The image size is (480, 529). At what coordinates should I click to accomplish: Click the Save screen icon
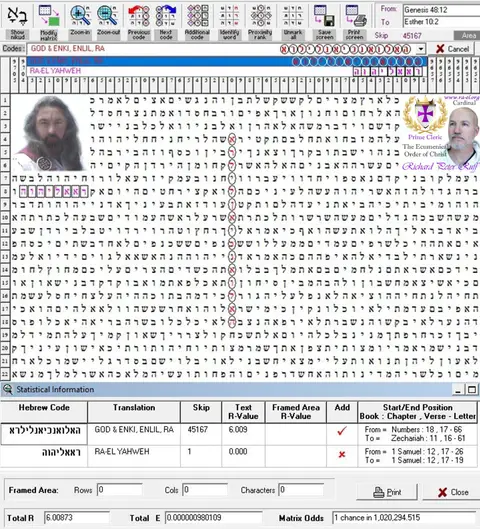click(x=324, y=15)
